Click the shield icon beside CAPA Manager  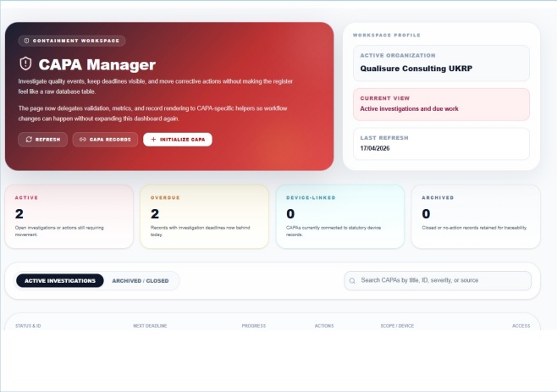[25, 64]
